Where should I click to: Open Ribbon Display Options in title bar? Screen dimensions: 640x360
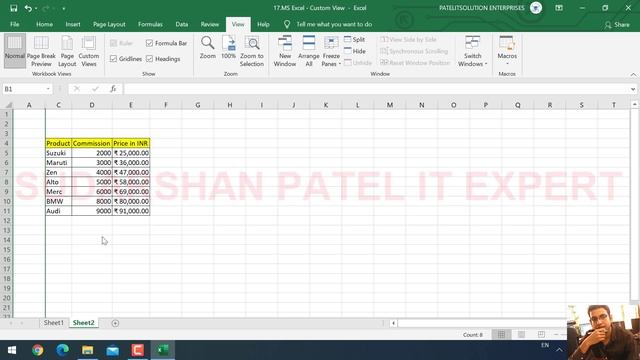click(559, 8)
